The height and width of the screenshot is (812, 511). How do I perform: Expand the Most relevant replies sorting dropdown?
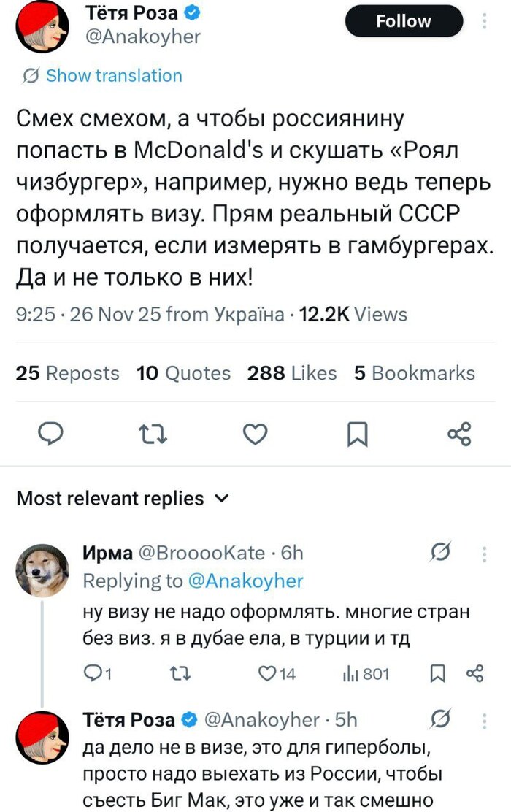pos(223,498)
